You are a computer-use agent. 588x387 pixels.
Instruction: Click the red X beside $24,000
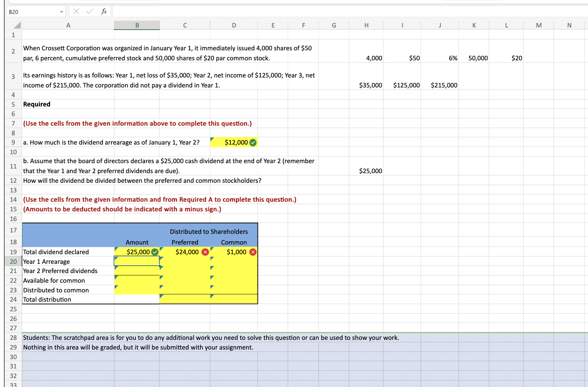(205, 252)
